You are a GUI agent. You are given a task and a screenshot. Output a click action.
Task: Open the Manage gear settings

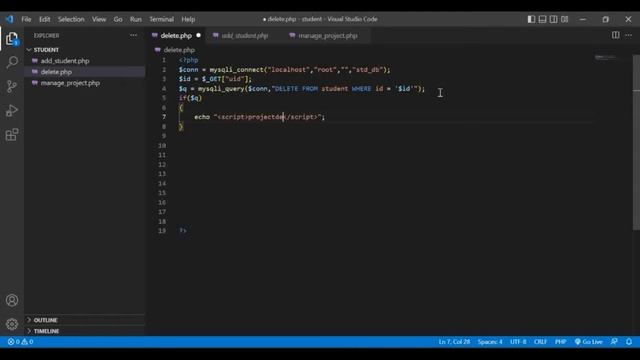(12, 324)
